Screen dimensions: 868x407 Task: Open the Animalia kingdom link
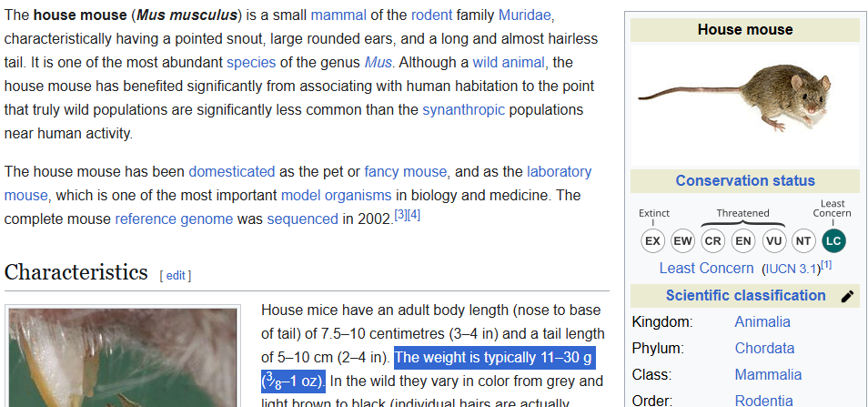point(762,321)
